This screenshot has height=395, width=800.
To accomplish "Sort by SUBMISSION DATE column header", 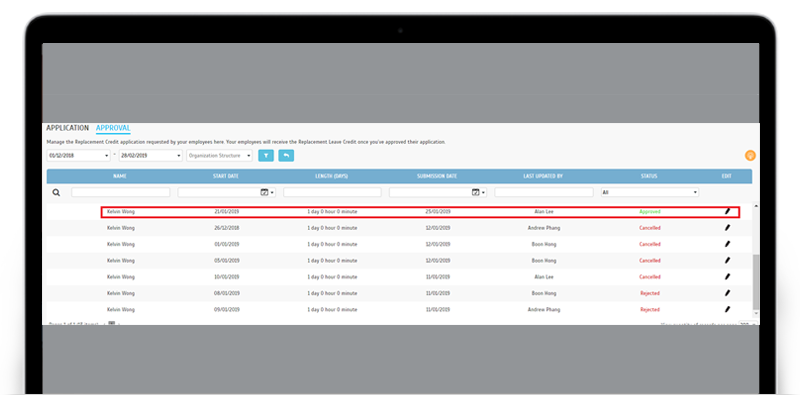I will click(437, 176).
